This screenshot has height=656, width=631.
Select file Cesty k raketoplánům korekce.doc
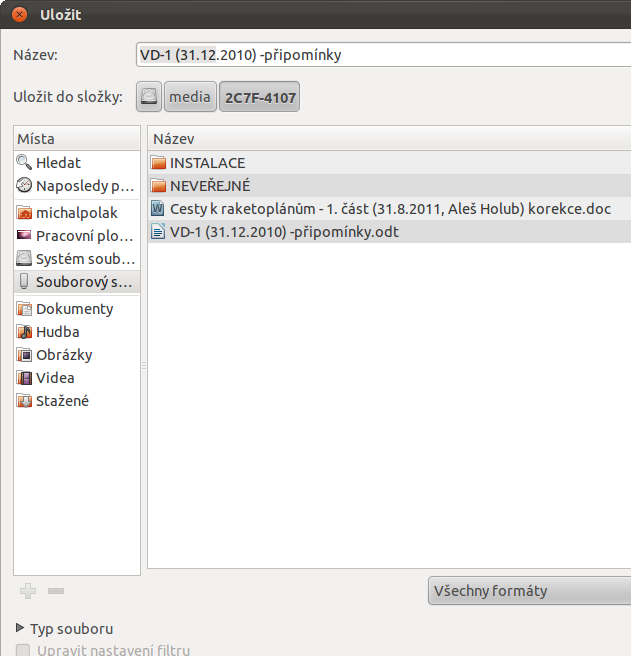click(390, 208)
